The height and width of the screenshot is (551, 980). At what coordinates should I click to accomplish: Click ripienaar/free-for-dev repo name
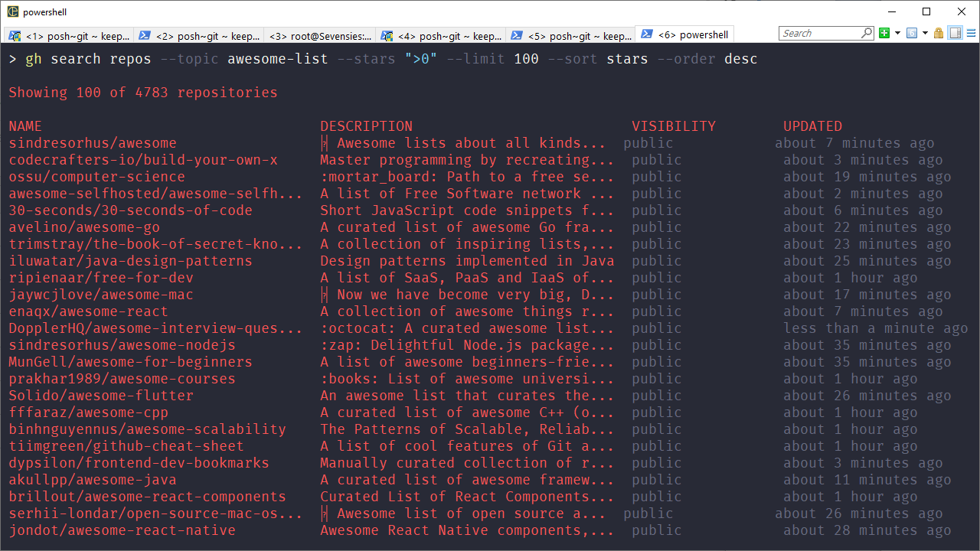[x=101, y=278]
